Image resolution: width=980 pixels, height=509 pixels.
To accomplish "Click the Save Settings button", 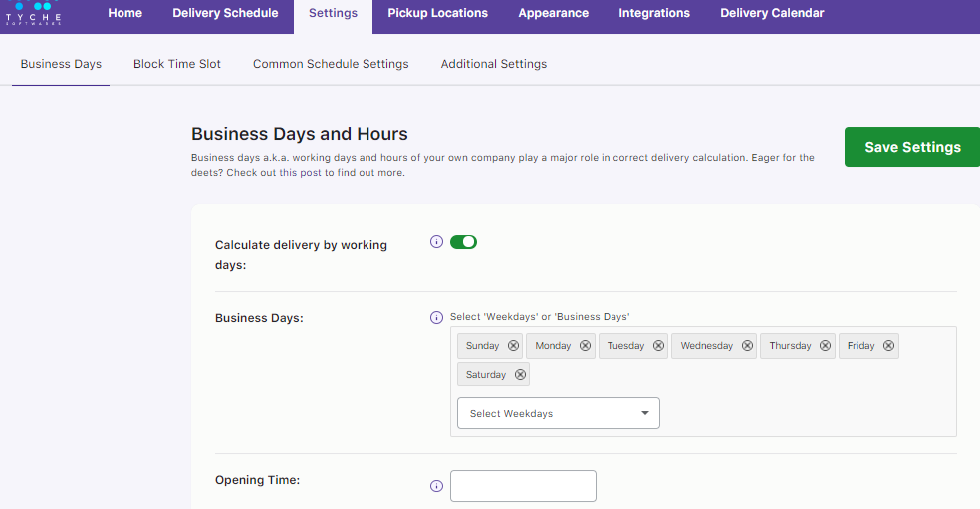I will point(912,147).
